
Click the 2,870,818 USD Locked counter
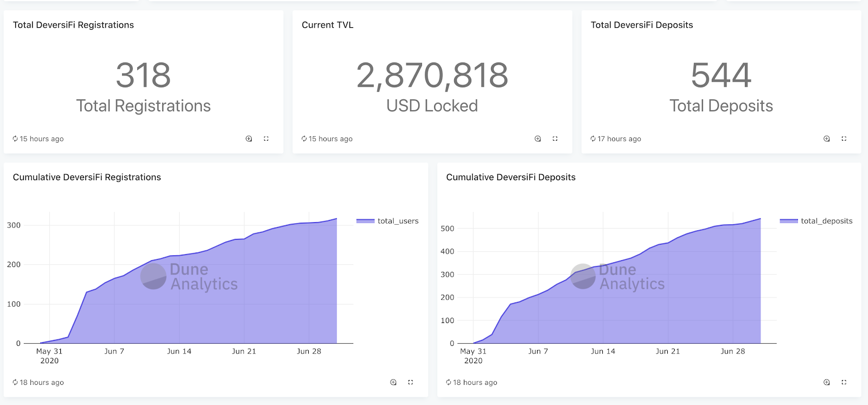(x=432, y=87)
